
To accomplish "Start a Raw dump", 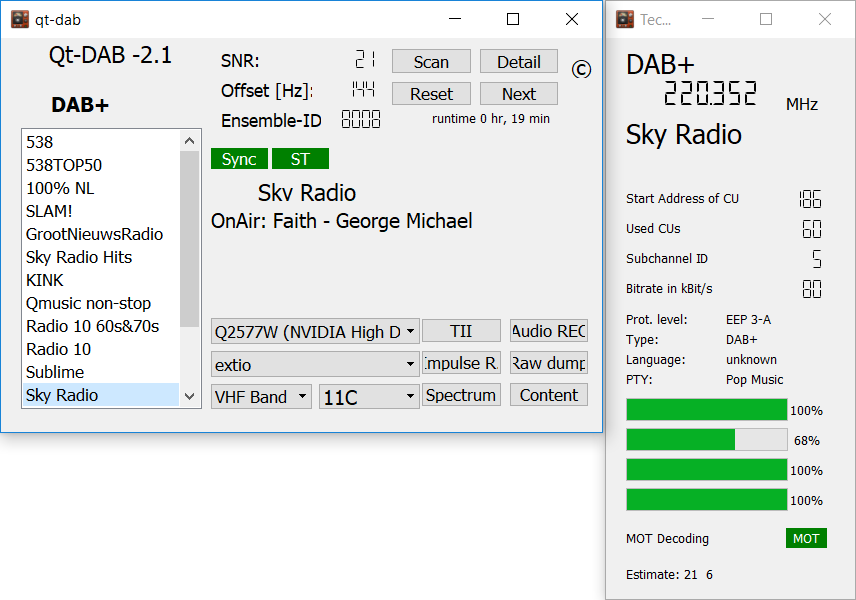I will (549, 363).
